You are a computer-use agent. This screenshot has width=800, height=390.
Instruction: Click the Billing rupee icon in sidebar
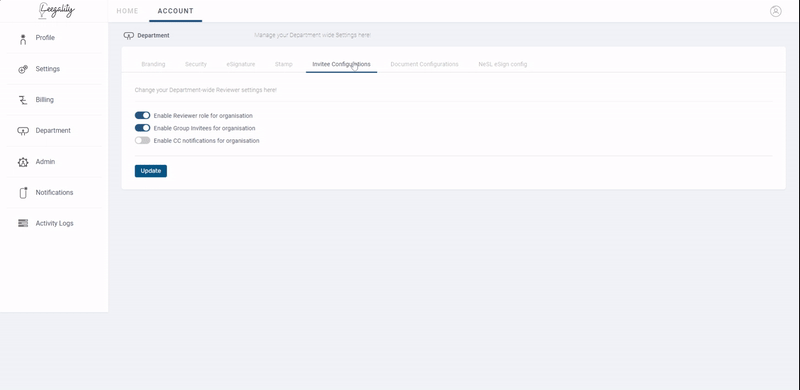22,100
